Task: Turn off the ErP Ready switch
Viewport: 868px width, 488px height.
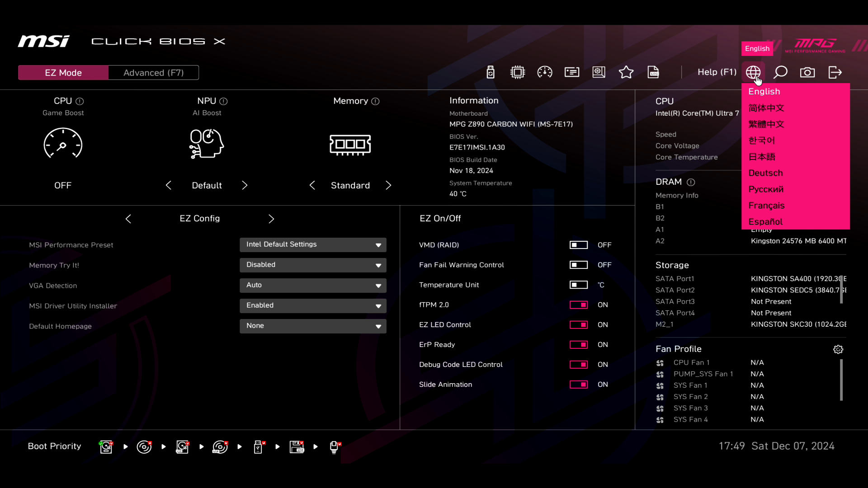Action: coord(578,345)
